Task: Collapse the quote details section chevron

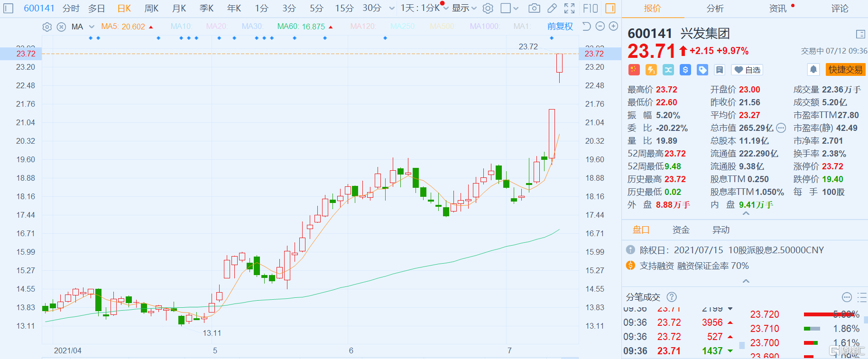Action: pos(746,214)
